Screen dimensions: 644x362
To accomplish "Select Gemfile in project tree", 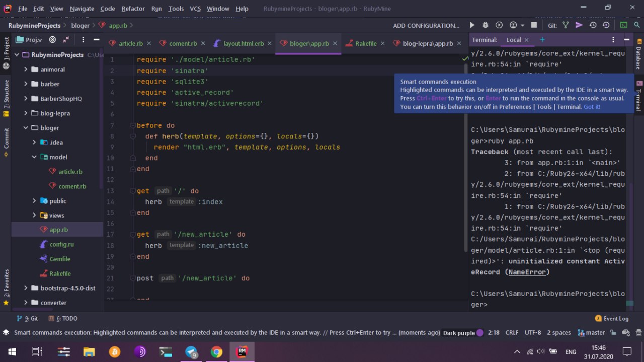I will [x=60, y=259].
